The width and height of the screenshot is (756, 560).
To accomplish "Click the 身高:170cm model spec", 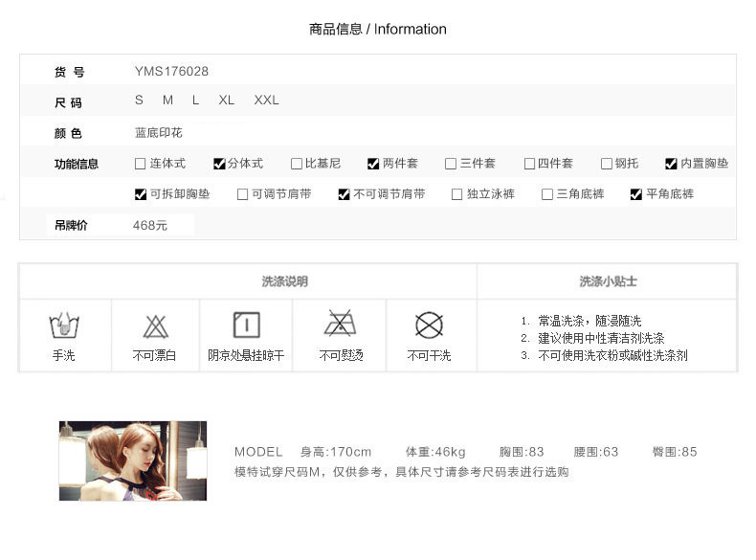I will tap(336, 452).
